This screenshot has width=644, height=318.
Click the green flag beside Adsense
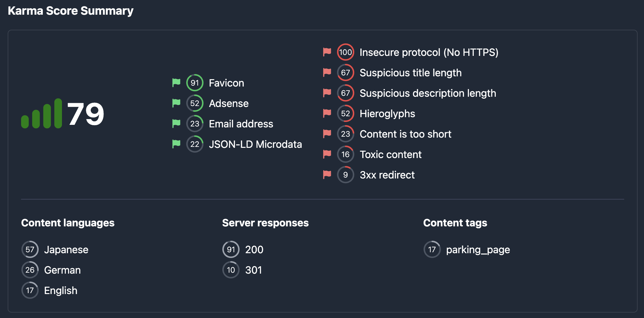point(176,103)
